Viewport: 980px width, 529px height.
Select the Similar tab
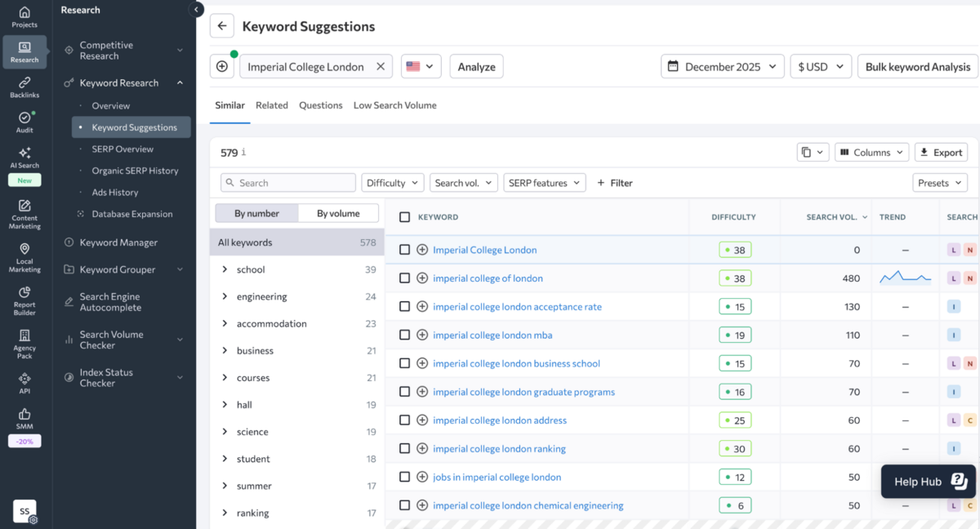(x=229, y=105)
